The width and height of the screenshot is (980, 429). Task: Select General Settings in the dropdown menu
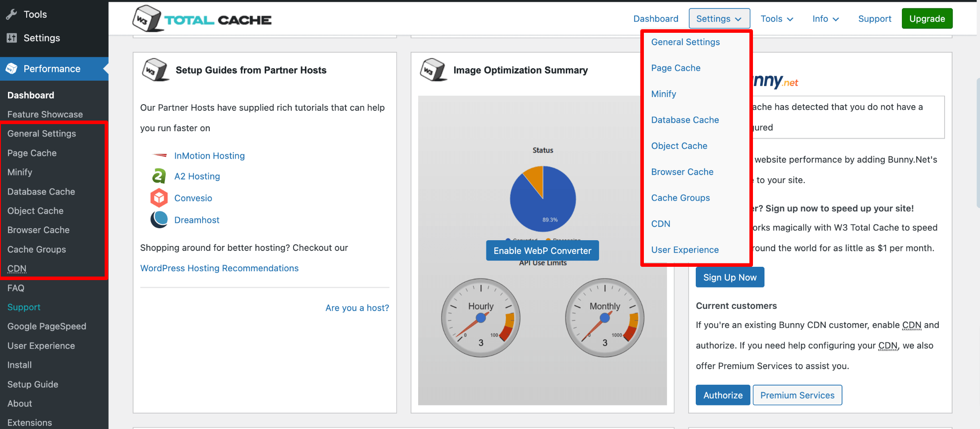(x=686, y=42)
